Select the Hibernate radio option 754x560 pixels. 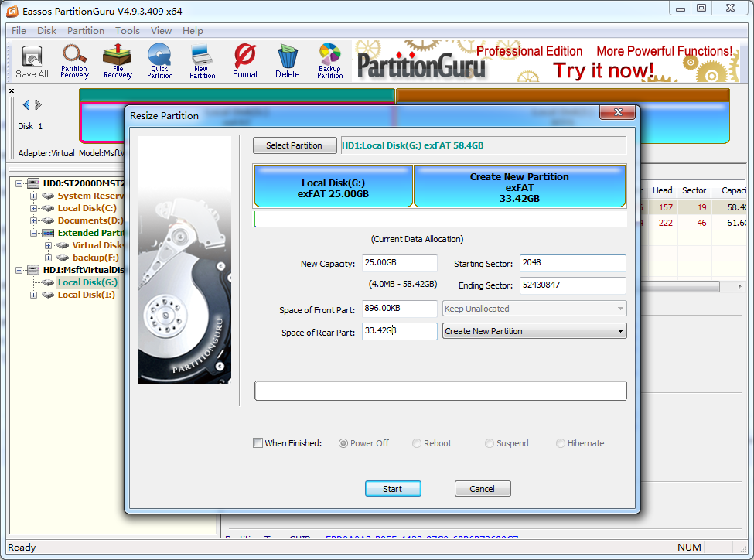point(560,443)
